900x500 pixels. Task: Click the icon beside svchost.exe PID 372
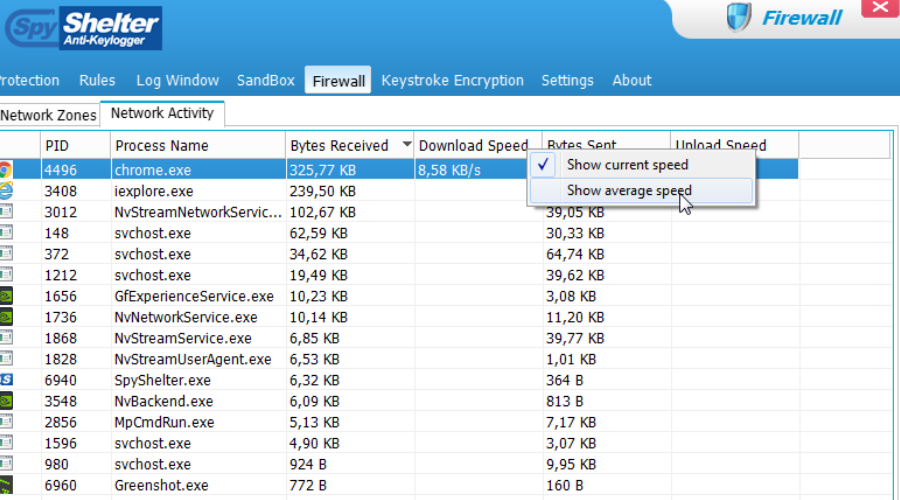click(6, 254)
